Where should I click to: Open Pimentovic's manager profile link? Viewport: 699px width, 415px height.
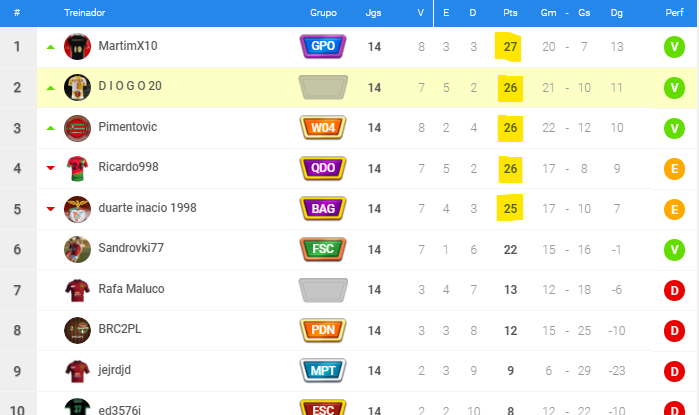tap(127, 127)
